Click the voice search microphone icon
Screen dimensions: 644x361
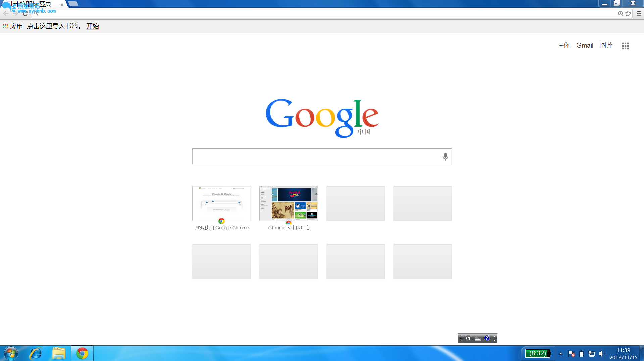click(445, 157)
